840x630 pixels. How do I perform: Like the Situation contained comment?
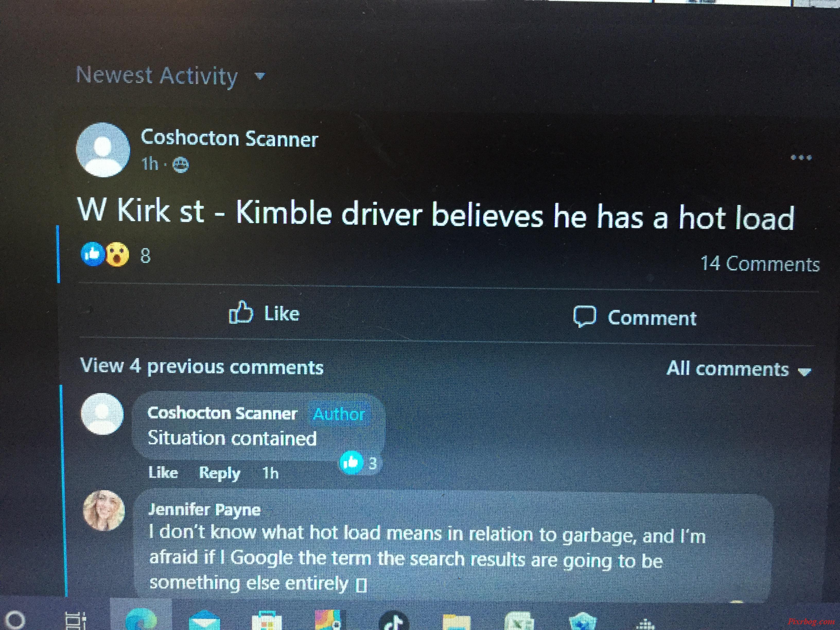point(163,472)
